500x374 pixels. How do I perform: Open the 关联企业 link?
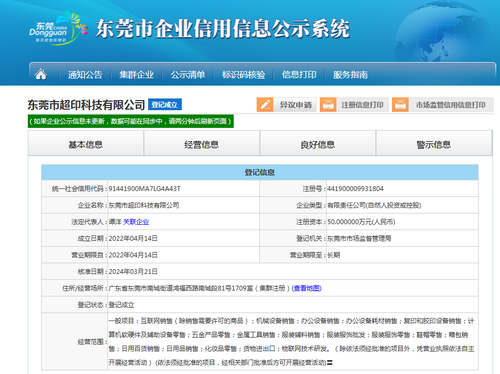tap(136, 222)
